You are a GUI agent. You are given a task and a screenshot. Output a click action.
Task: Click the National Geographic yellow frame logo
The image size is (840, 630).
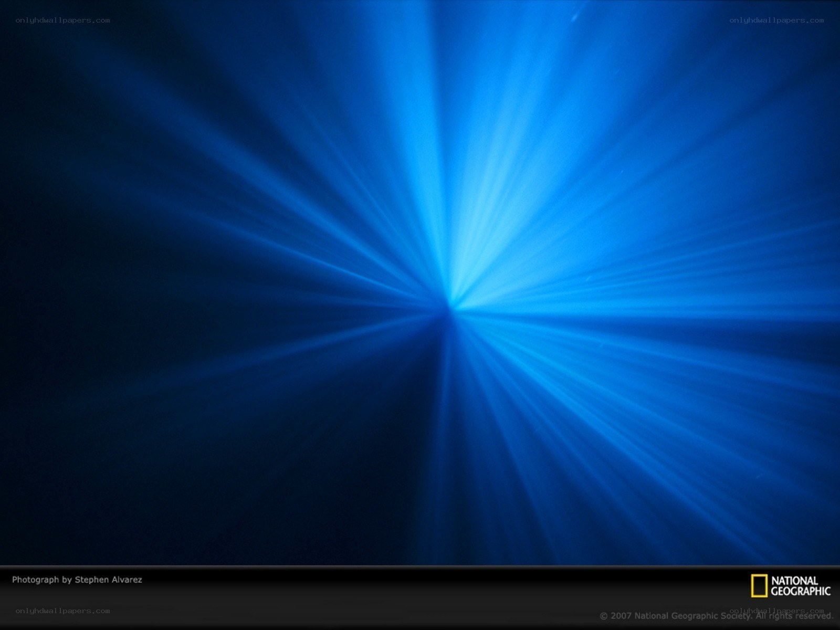click(759, 586)
